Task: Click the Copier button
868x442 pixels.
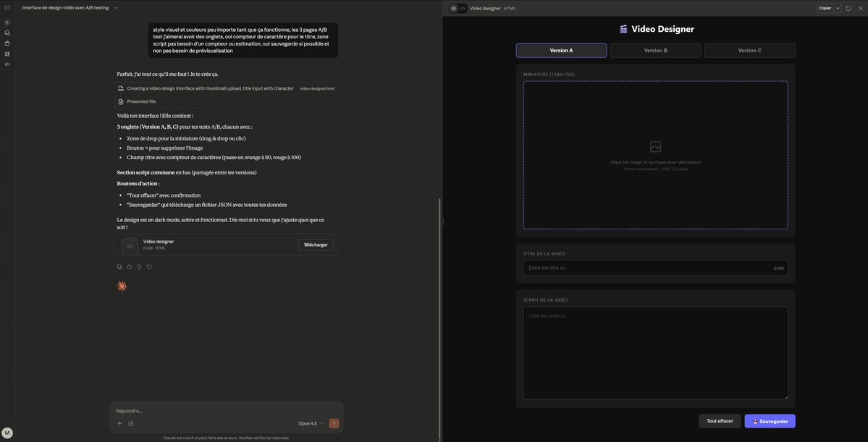Action: 825,8
